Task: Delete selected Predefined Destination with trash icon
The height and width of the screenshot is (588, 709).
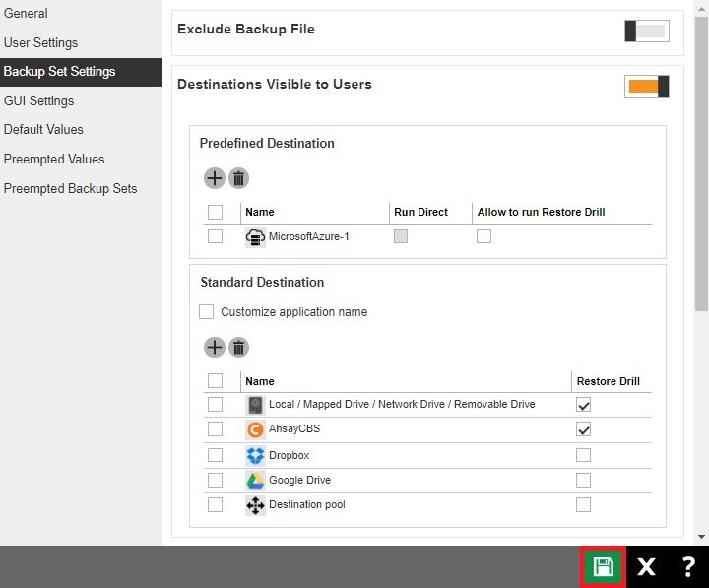Action: (238, 178)
